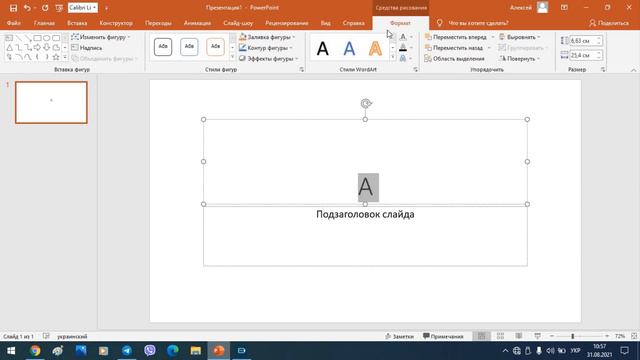
Task: Apply the black WordArt style A
Action: pyautogui.click(x=322, y=49)
